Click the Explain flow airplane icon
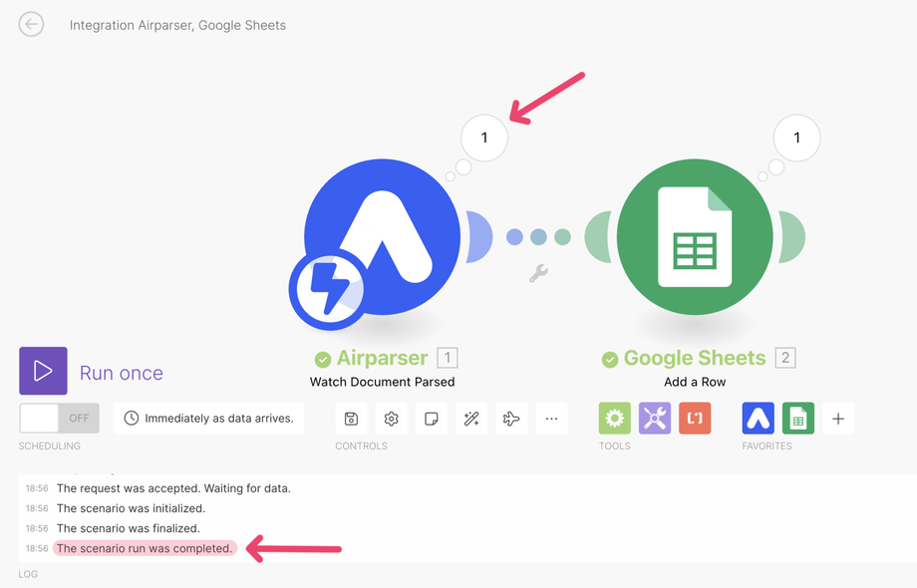The image size is (917, 588). tap(511, 419)
